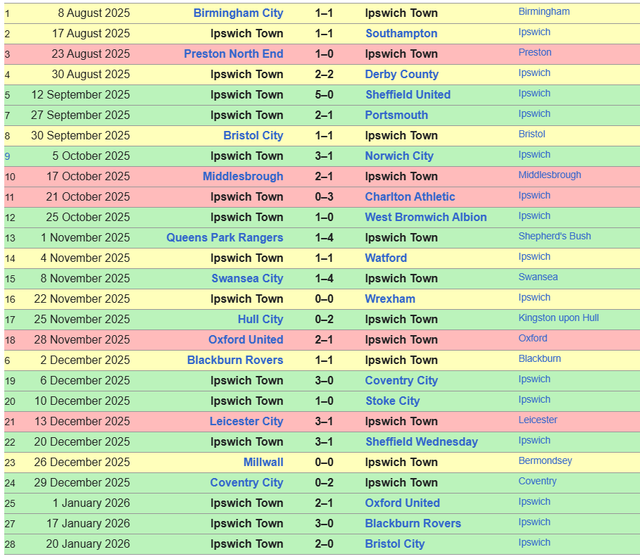This screenshot has width=640, height=559.
Task: Click Blackburn Rovers in the 2 December row
Action: click(x=235, y=360)
